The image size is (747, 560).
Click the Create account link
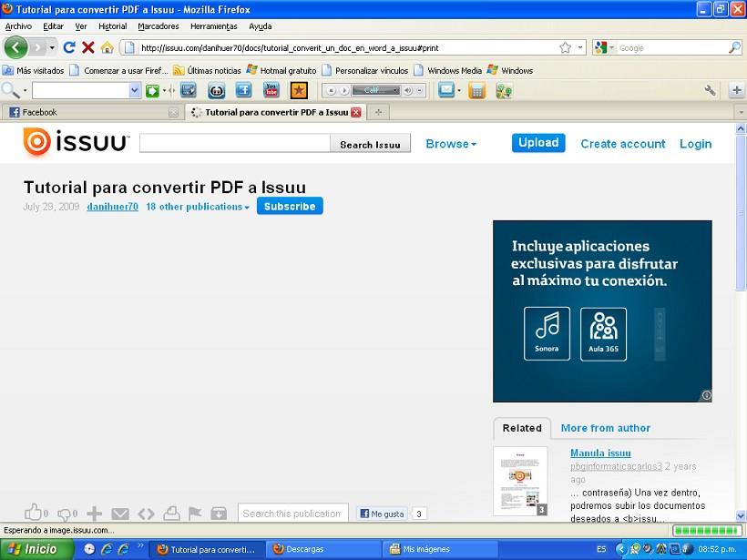pos(623,144)
